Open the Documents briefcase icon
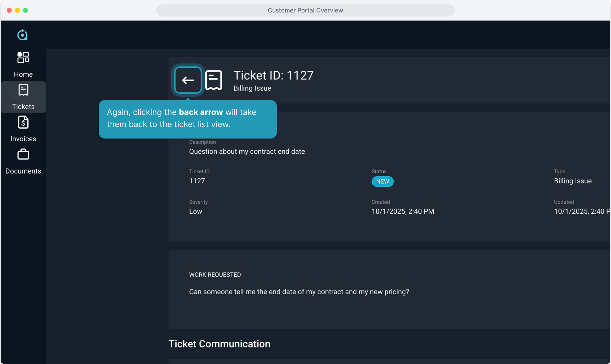 (x=23, y=155)
